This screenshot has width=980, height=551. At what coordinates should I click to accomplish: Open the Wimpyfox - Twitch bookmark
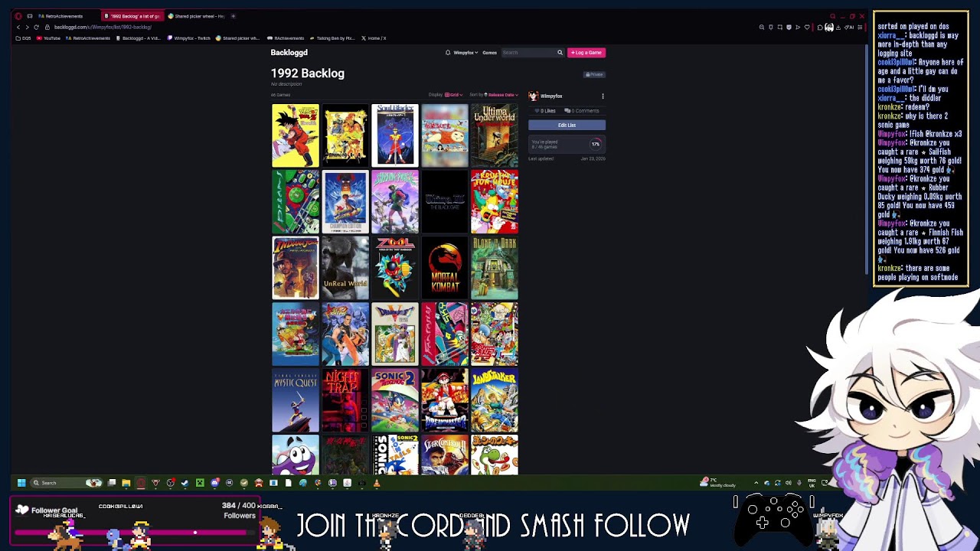tap(189, 38)
